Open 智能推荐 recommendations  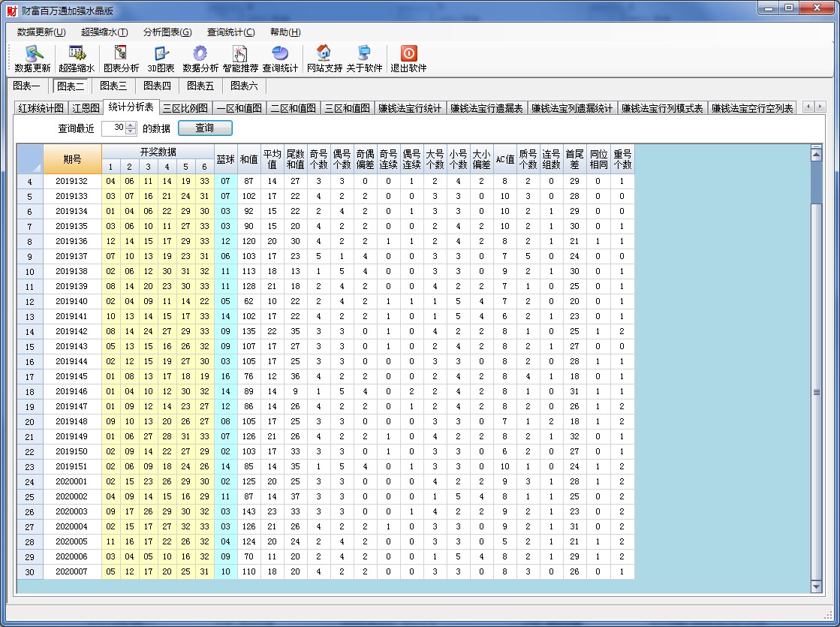pyautogui.click(x=240, y=59)
